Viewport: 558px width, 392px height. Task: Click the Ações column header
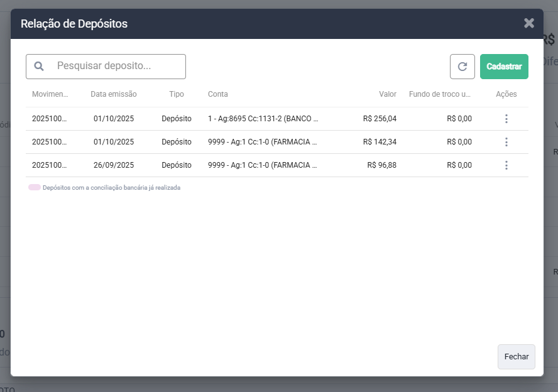click(506, 94)
